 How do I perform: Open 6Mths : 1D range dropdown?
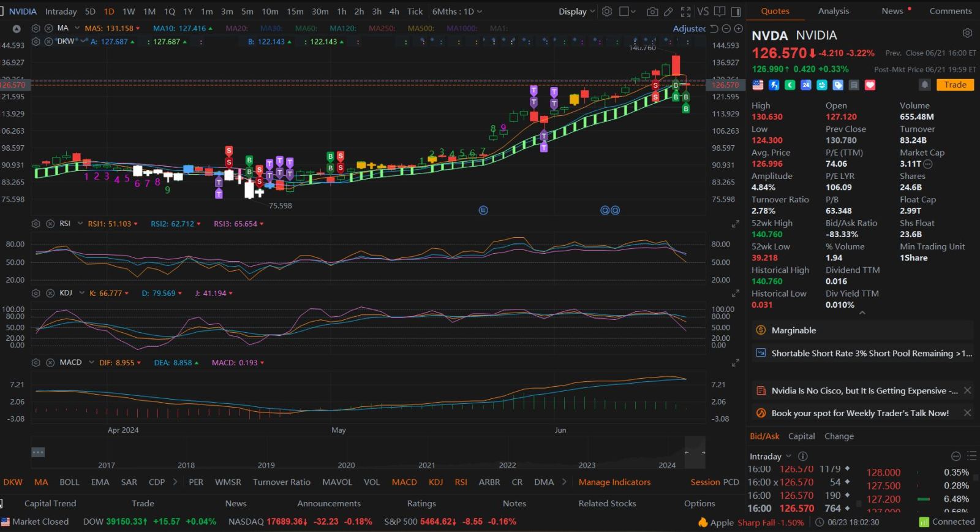[457, 12]
